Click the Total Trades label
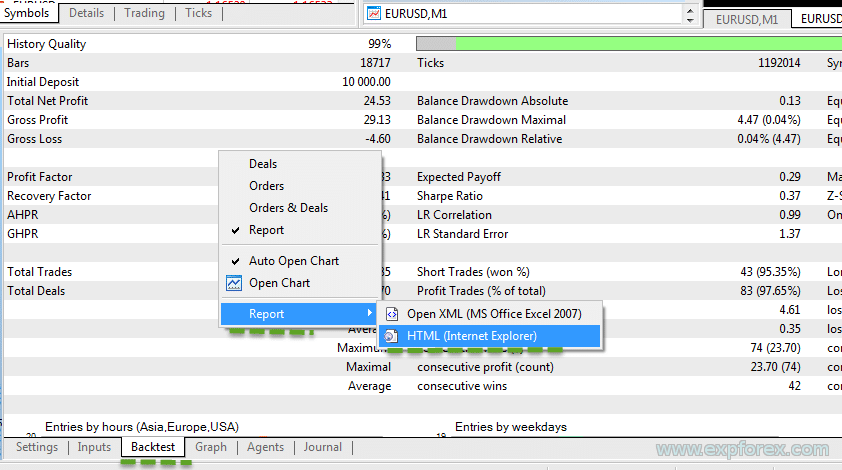Screen dimensions: 842x470 [x=40, y=272]
